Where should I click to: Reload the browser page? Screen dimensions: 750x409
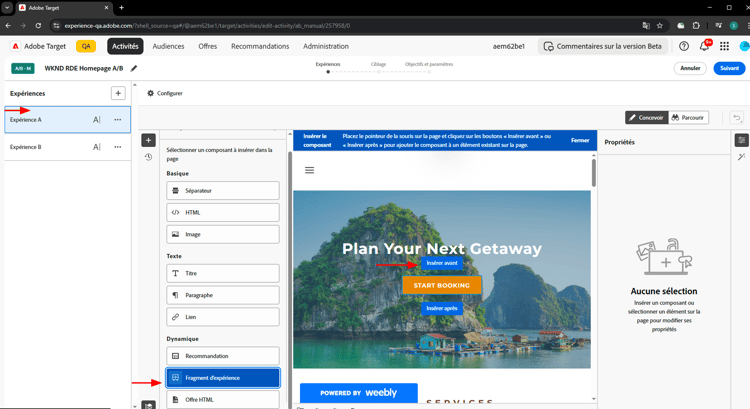pos(38,26)
